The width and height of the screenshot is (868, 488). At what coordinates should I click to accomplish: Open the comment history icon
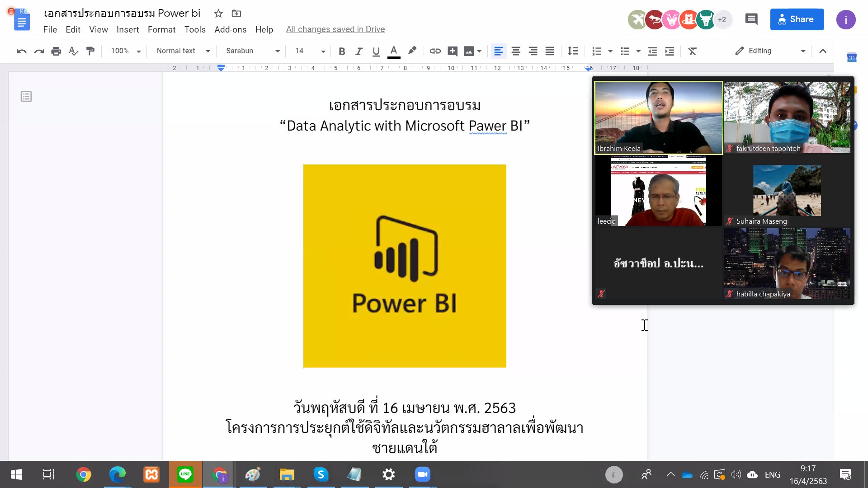coord(751,19)
